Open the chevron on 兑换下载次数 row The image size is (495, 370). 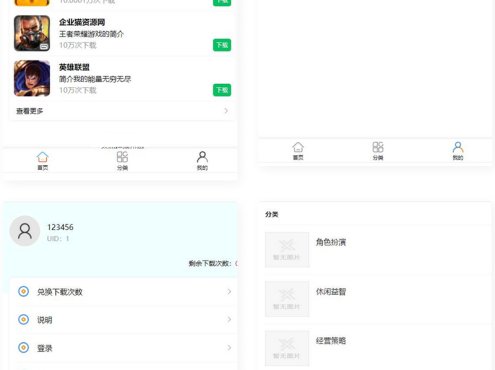tap(229, 292)
